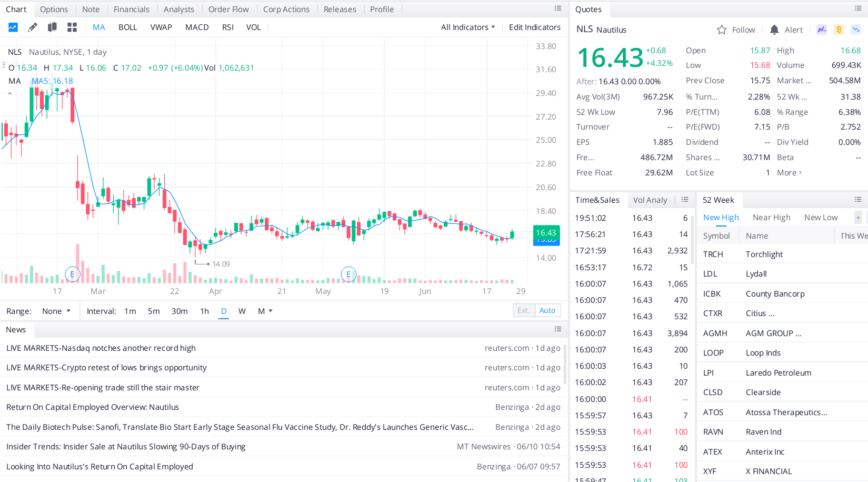Select the W weekly interval
Image resolution: width=868 pixels, height=482 pixels.
[242, 311]
